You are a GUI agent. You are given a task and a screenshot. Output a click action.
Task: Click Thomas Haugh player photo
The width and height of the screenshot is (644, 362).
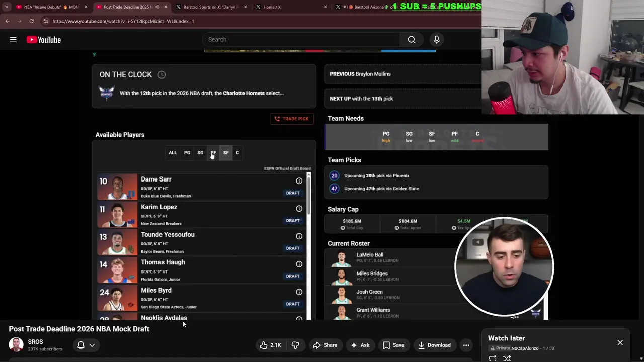coord(117,270)
